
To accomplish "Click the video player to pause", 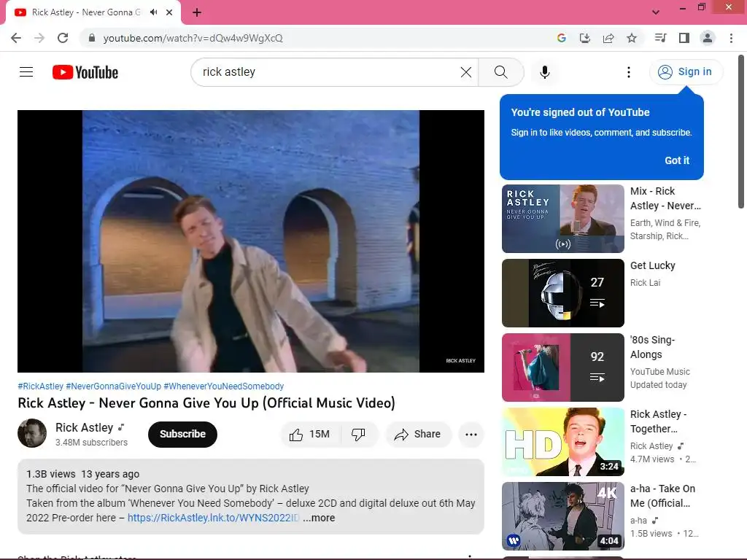I will coord(251,241).
